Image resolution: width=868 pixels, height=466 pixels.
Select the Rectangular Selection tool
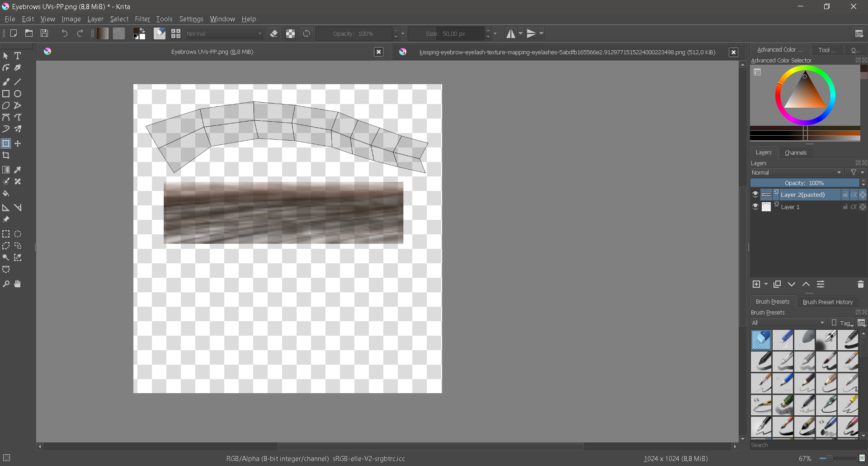click(x=6, y=234)
